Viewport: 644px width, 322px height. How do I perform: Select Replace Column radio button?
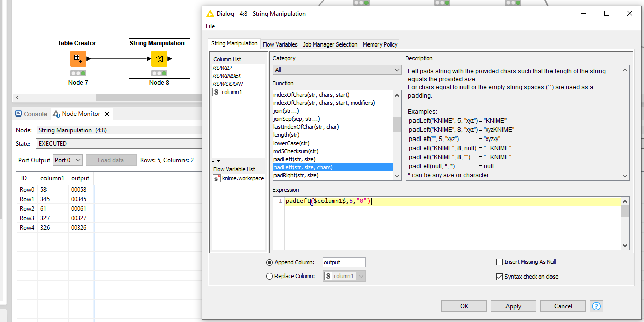pos(269,276)
